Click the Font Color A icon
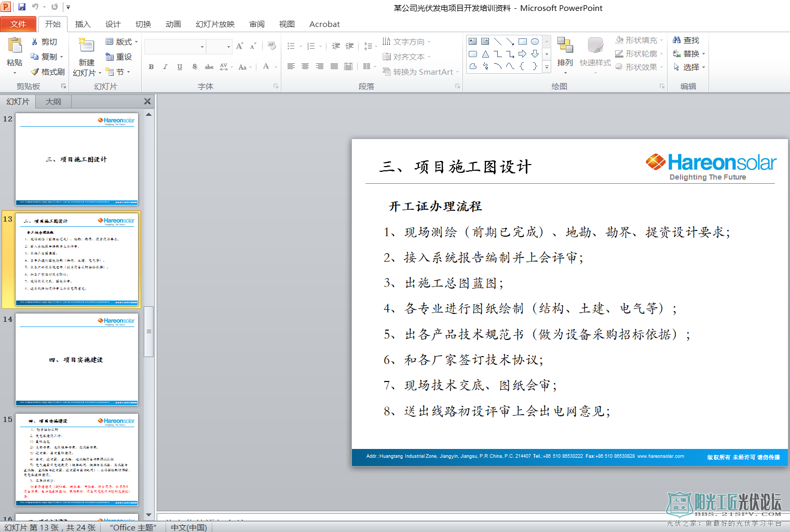This screenshot has width=790, height=532. (x=266, y=66)
